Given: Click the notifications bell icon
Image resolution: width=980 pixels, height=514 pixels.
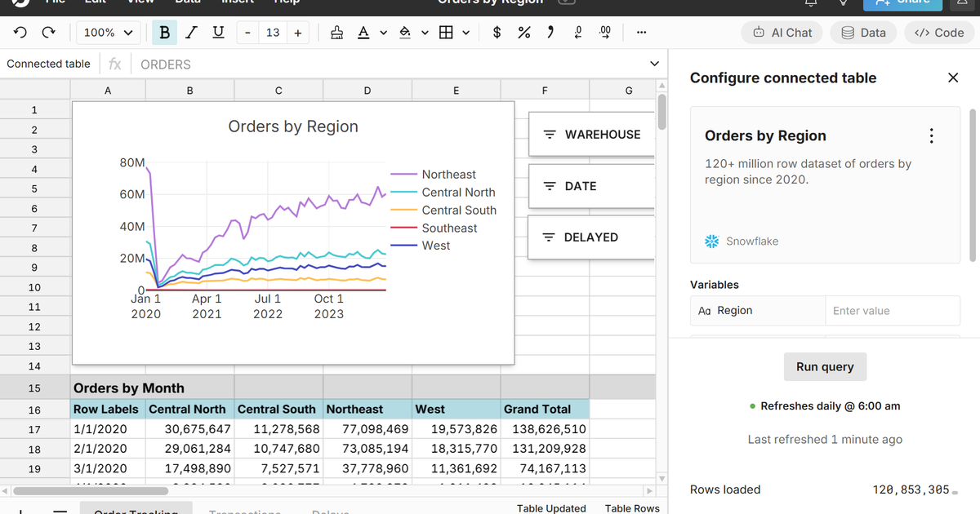Looking at the screenshot, I should (x=811, y=2).
